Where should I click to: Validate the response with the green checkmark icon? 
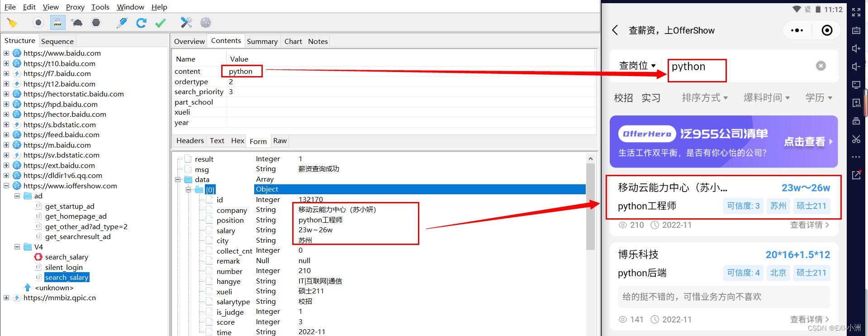(160, 23)
